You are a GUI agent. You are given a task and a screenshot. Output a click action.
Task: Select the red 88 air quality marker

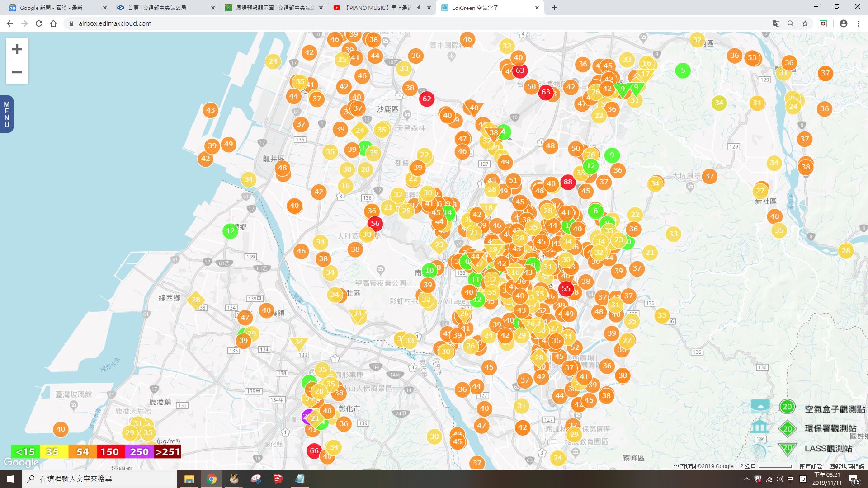568,182
